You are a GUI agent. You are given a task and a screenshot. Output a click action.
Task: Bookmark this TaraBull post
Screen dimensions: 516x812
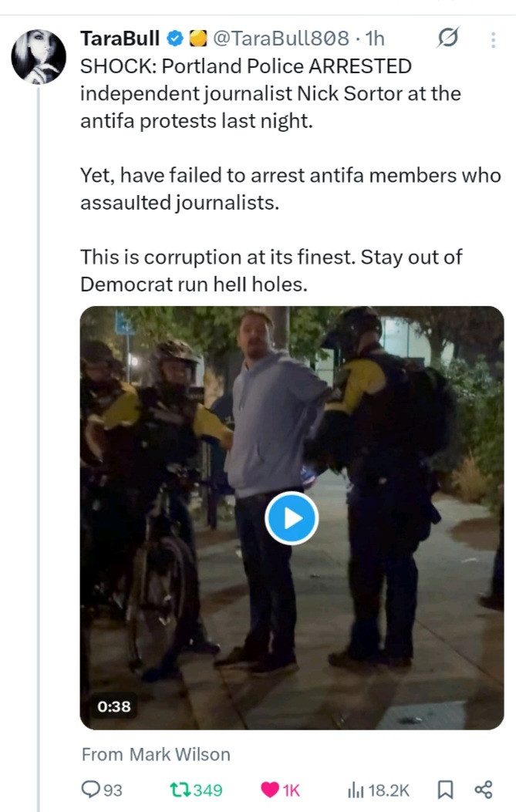point(445,790)
